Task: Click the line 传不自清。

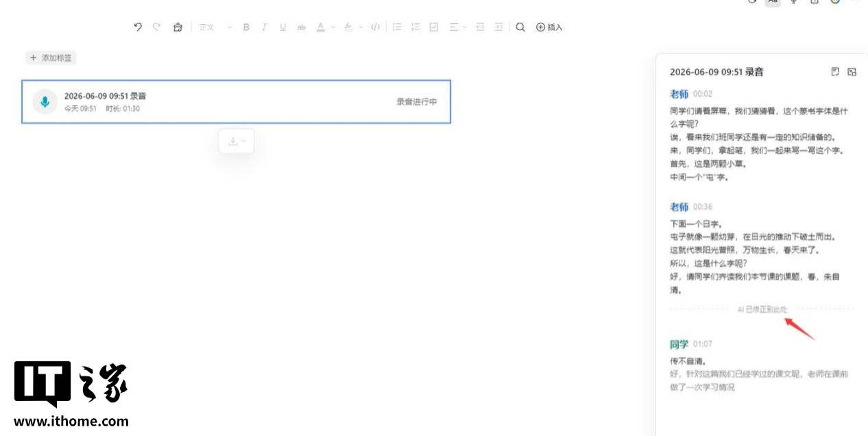Action: tap(688, 361)
